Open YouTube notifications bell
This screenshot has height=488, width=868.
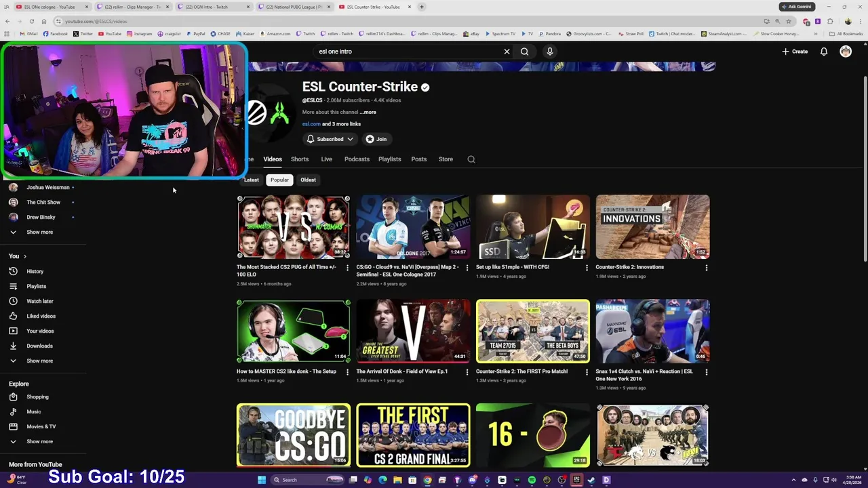(824, 52)
